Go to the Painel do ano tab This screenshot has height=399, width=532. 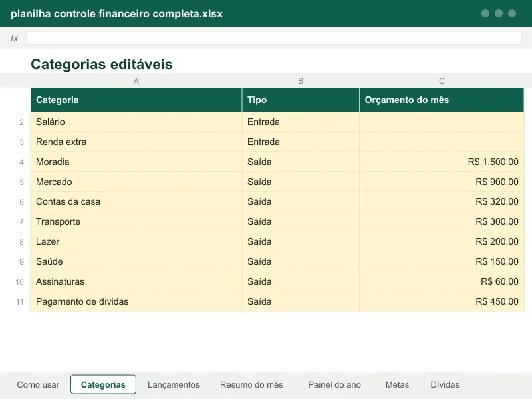[334, 384]
